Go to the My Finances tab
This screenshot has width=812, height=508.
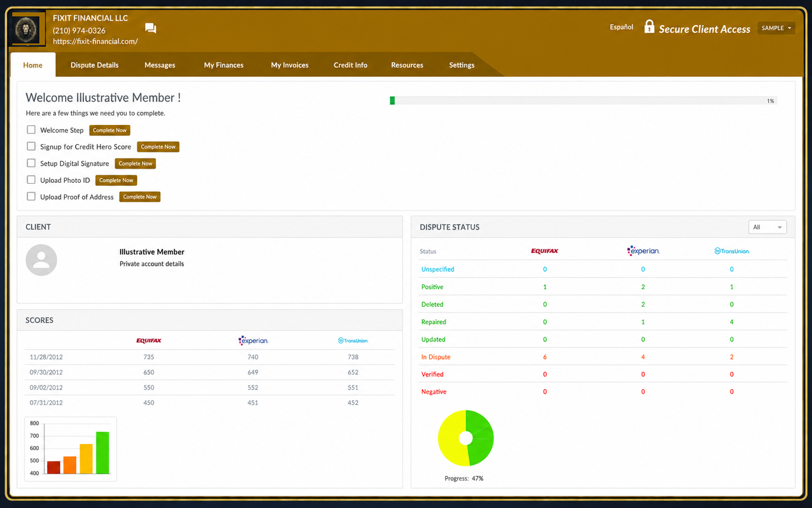click(224, 65)
